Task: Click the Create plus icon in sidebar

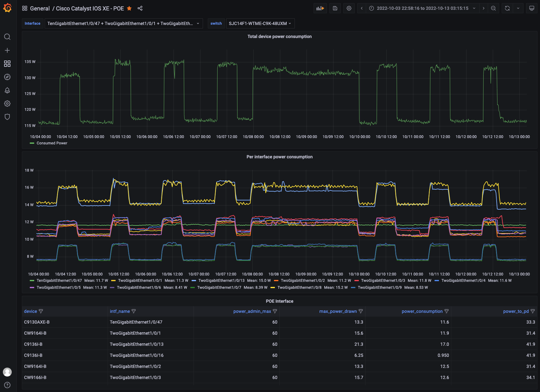Action: click(x=7, y=50)
